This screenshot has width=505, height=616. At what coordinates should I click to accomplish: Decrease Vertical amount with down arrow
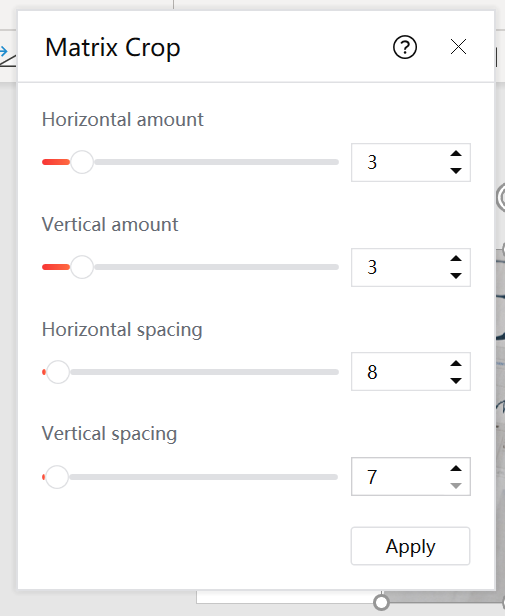click(456, 276)
